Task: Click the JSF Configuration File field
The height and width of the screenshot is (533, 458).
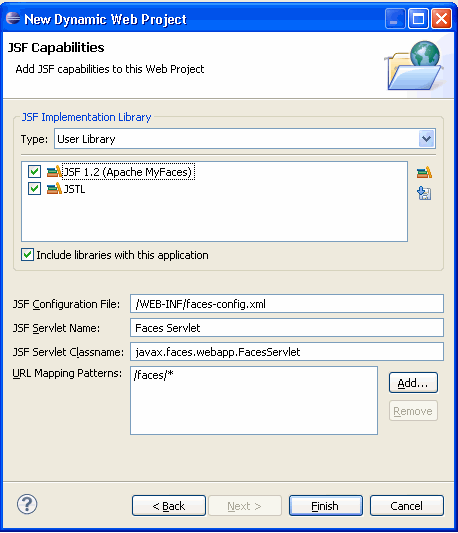Action: pyautogui.click(x=287, y=304)
